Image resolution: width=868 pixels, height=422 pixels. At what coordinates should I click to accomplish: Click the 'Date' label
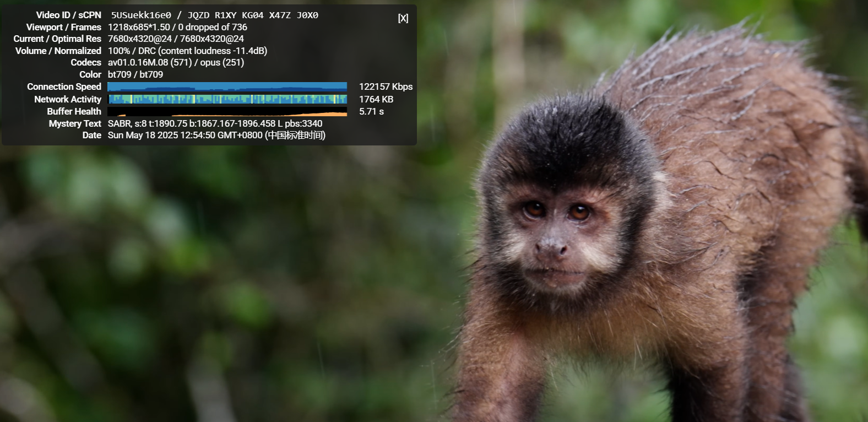[92, 135]
